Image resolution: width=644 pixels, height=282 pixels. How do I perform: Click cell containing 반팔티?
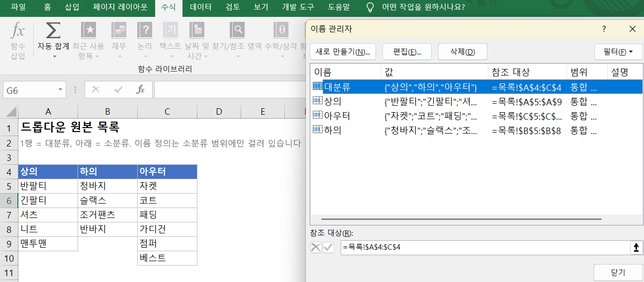[x=48, y=186]
